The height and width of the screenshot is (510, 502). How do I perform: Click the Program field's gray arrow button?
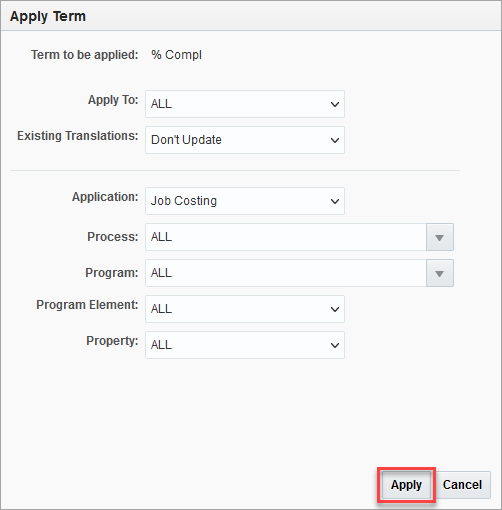tap(440, 273)
